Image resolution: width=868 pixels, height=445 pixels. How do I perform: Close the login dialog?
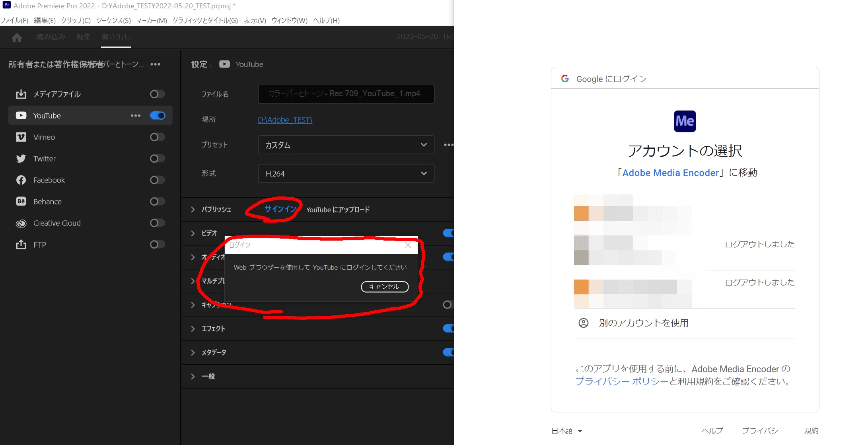coord(408,245)
